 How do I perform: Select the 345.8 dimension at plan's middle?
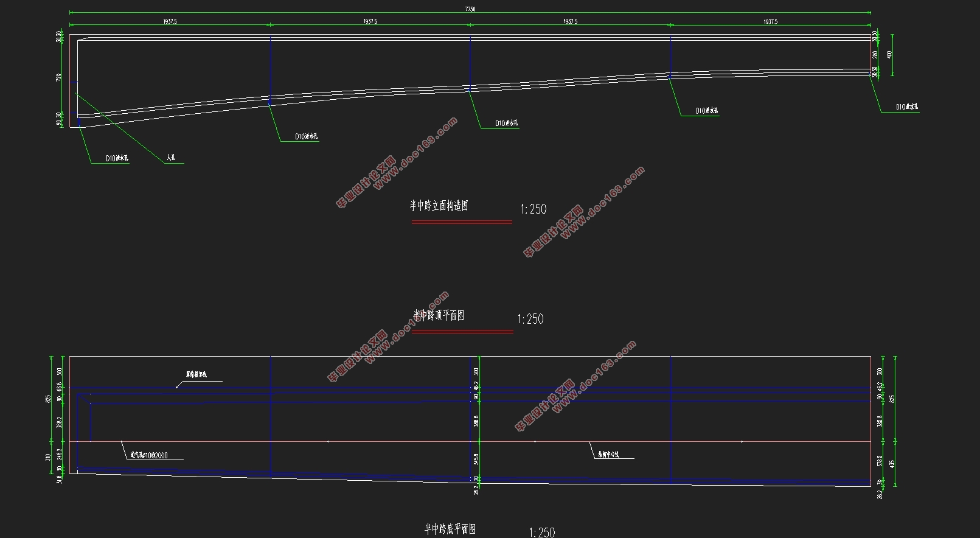click(476, 459)
